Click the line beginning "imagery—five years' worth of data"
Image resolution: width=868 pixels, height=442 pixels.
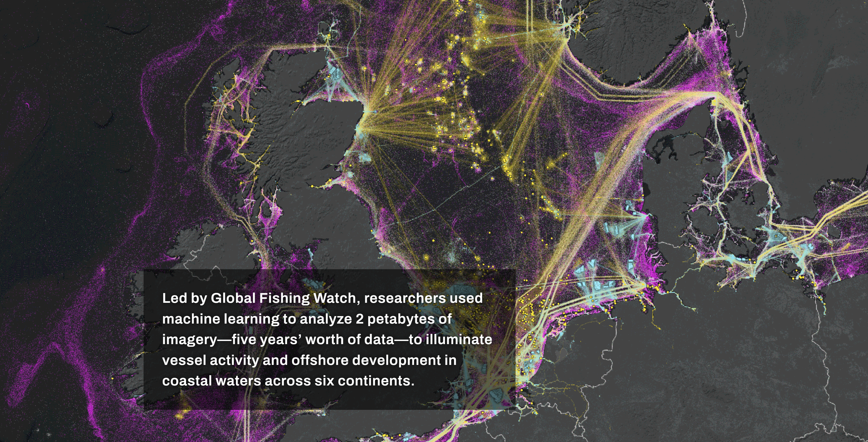327,340
